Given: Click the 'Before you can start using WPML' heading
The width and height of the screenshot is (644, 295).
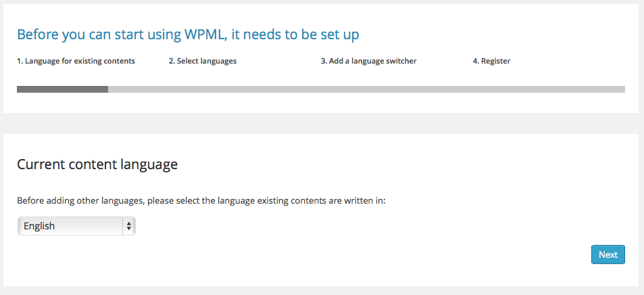Looking at the screenshot, I should click(x=101, y=35).
